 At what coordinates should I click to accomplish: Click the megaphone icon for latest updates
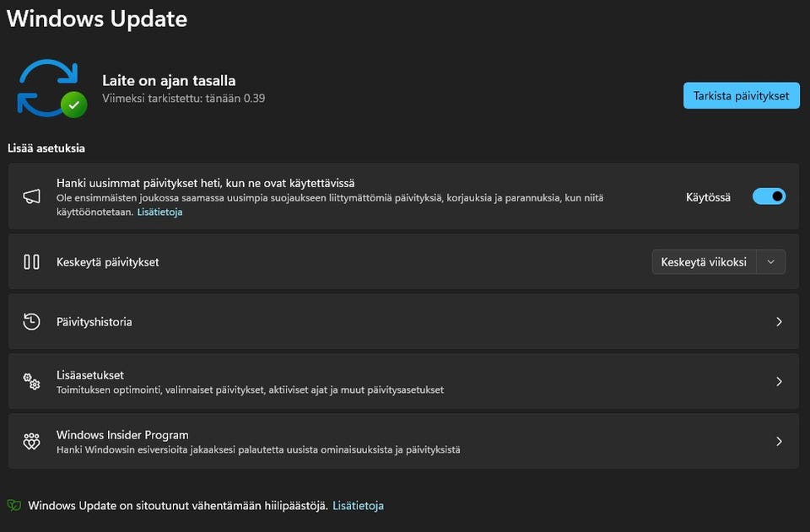[x=31, y=196]
